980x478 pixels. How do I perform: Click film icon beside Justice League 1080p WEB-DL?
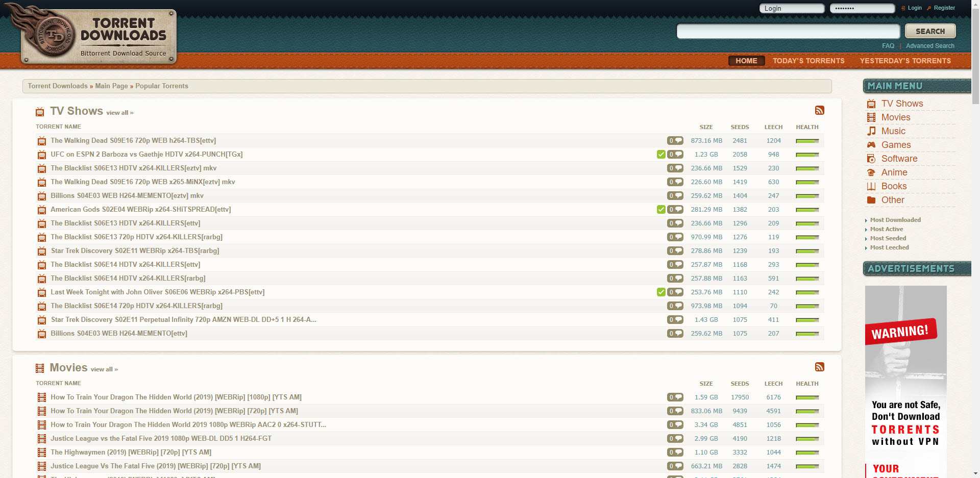pos(42,439)
